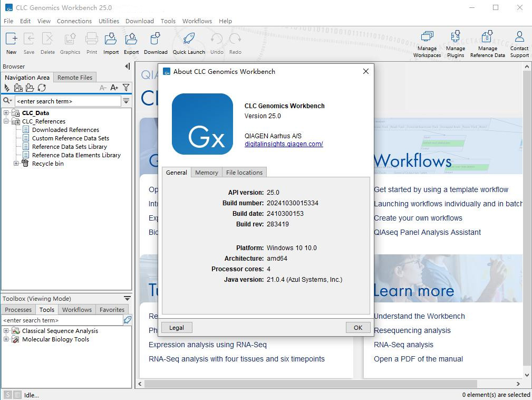The height and width of the screenshot is (400, 532).
Task: Click the Undo toolbar icon
Action: click(217, 39)
